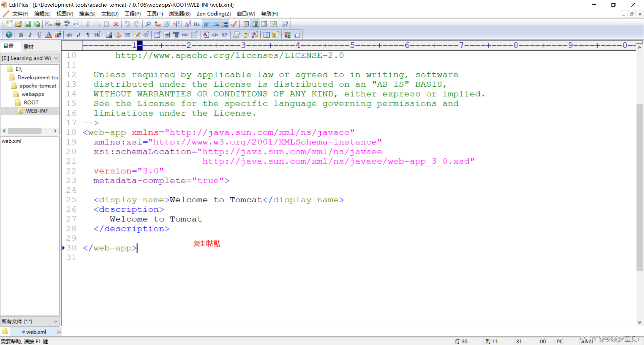Open the drive selector '[E:] Learning' dropdown
Image resolution: width=644 pixels, height=345 pixels.
tap(30, 58)
